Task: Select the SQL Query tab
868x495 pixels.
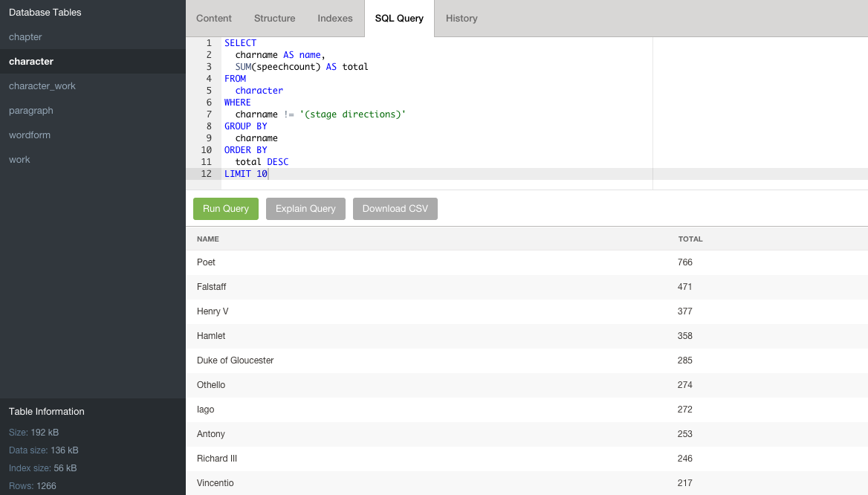Action: point(399,19)
